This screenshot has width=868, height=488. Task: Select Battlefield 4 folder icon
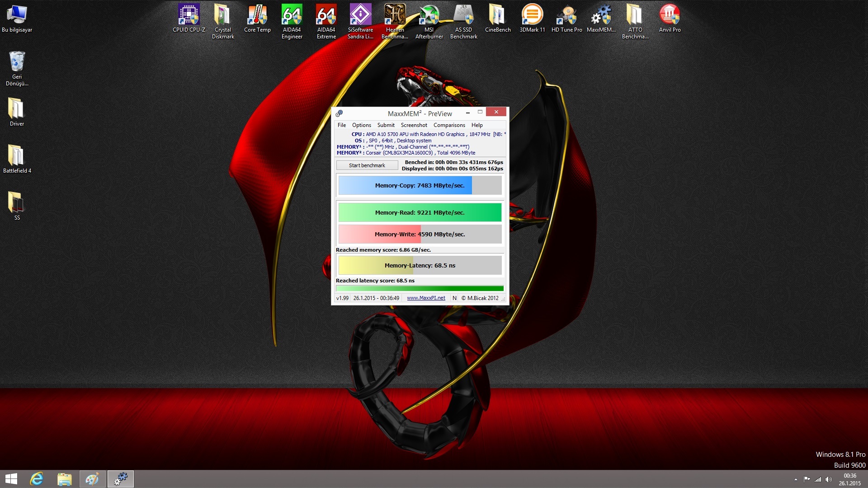tap(17, 159)
